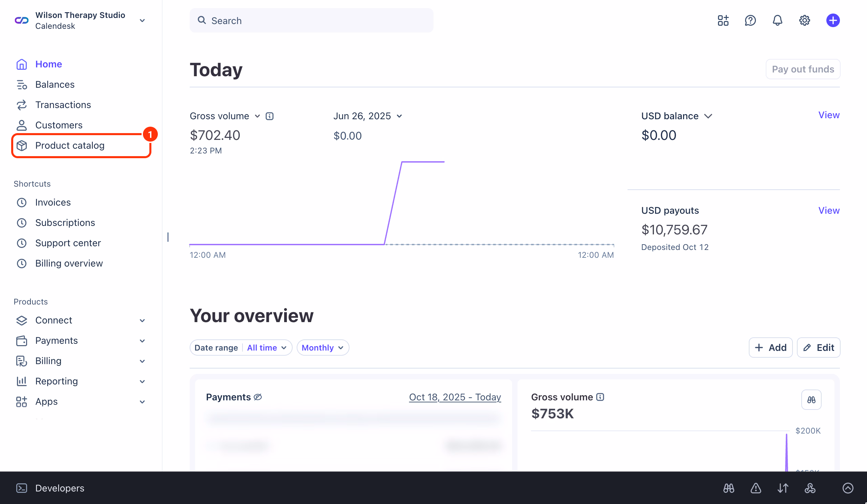
Task: Open settings gear icon
Action: pos(804,21)
